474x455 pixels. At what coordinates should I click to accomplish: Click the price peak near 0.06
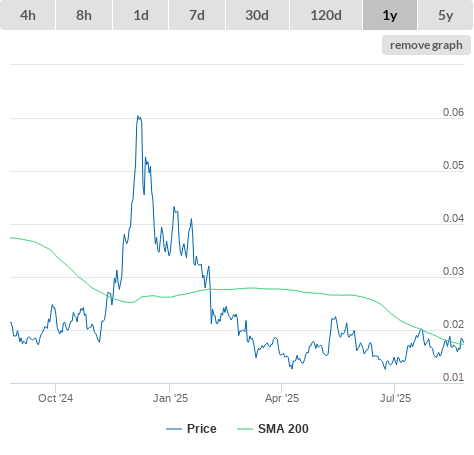click(138, 117)
